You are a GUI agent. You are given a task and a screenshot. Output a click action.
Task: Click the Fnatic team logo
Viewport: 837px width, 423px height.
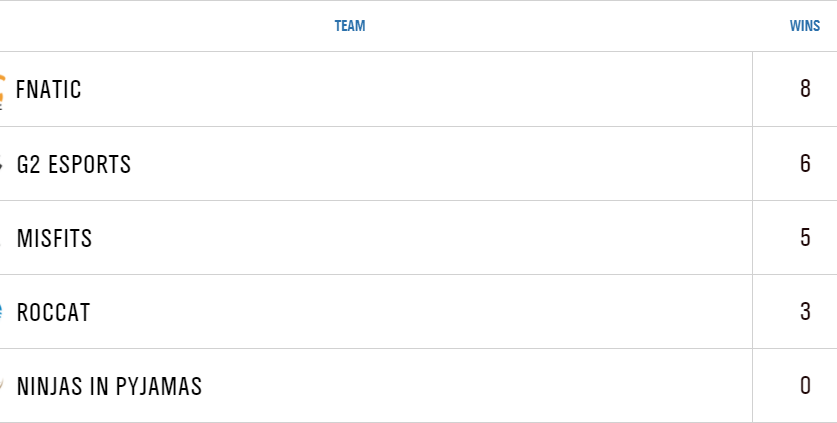[3, 90]
